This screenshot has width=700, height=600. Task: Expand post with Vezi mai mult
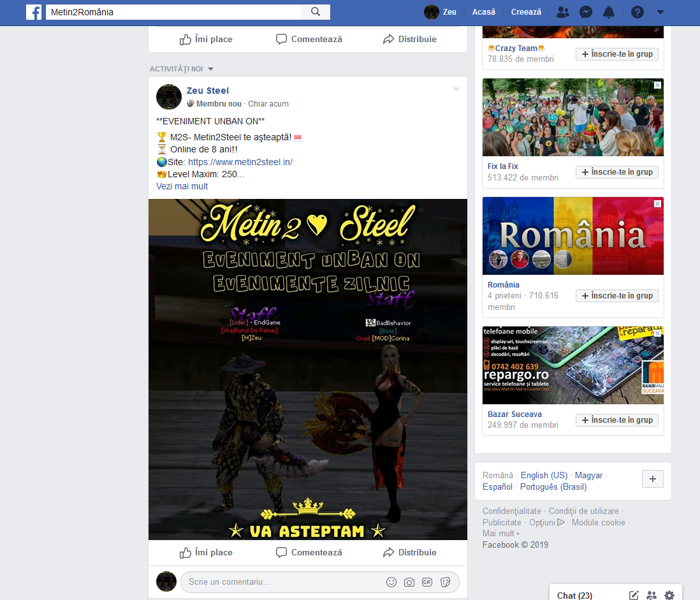coord(182,186)
